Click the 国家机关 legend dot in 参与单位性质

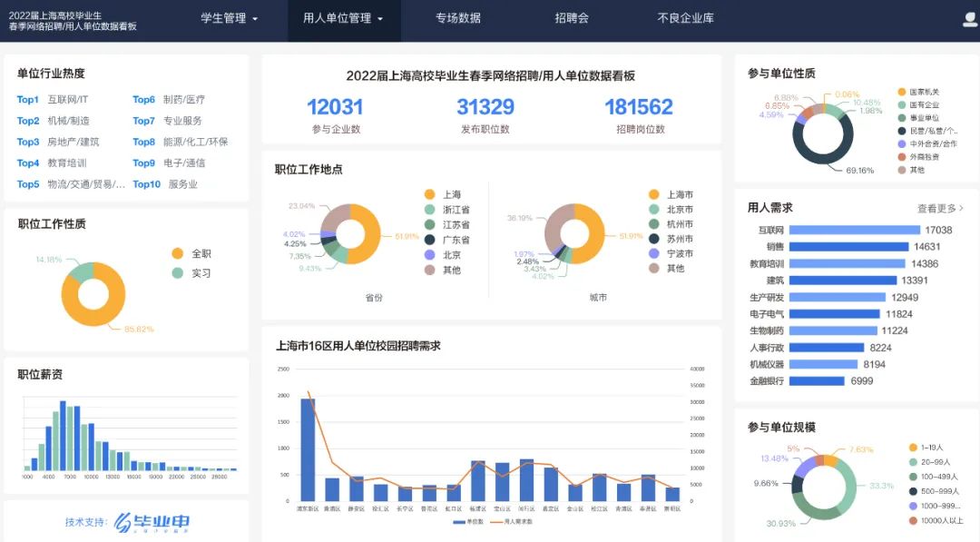901,92
